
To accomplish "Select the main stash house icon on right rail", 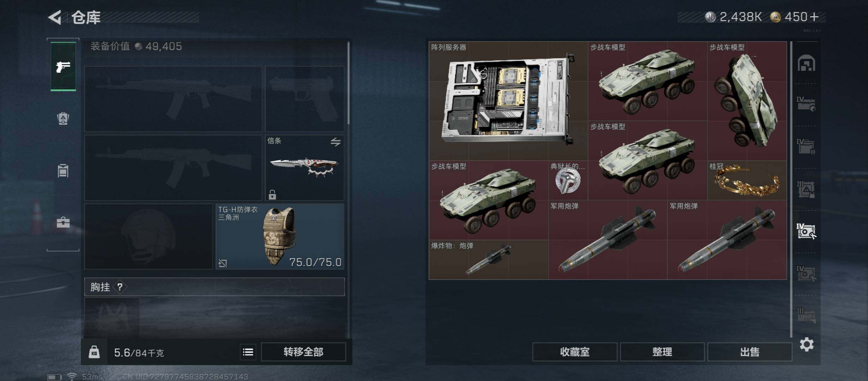I will point(806,63).
